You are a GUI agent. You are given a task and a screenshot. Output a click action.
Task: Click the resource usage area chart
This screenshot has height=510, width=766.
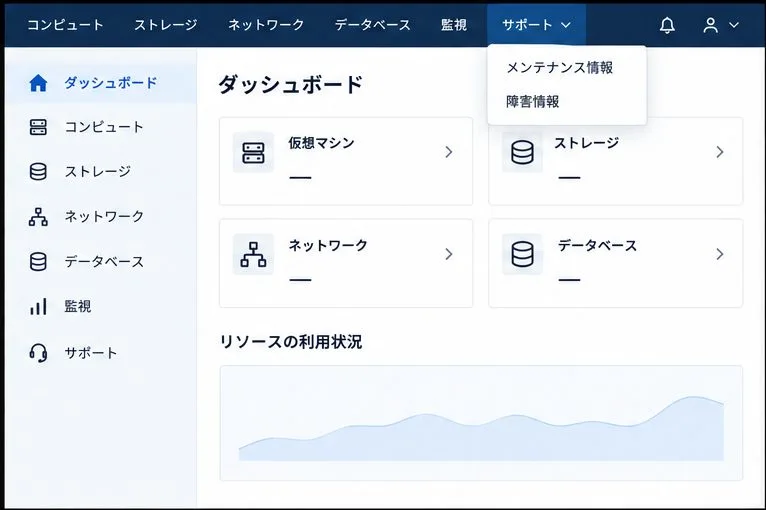(481, 423)
